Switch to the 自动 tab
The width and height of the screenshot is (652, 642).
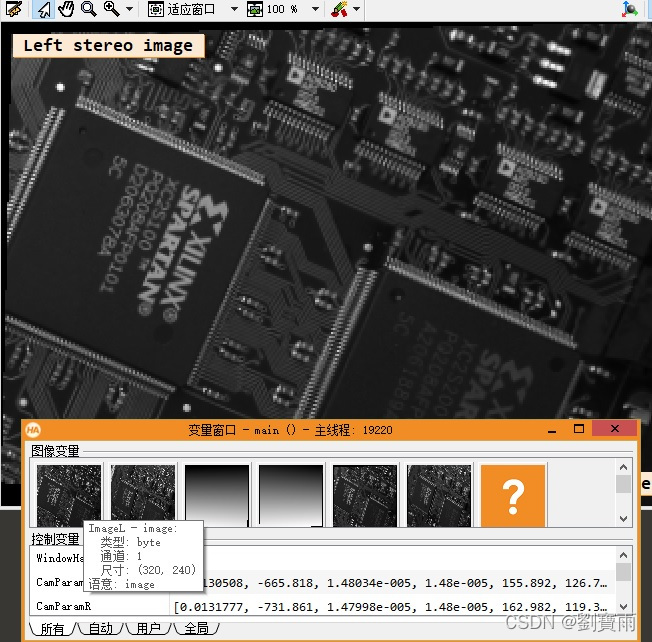(x=101, y=628)
